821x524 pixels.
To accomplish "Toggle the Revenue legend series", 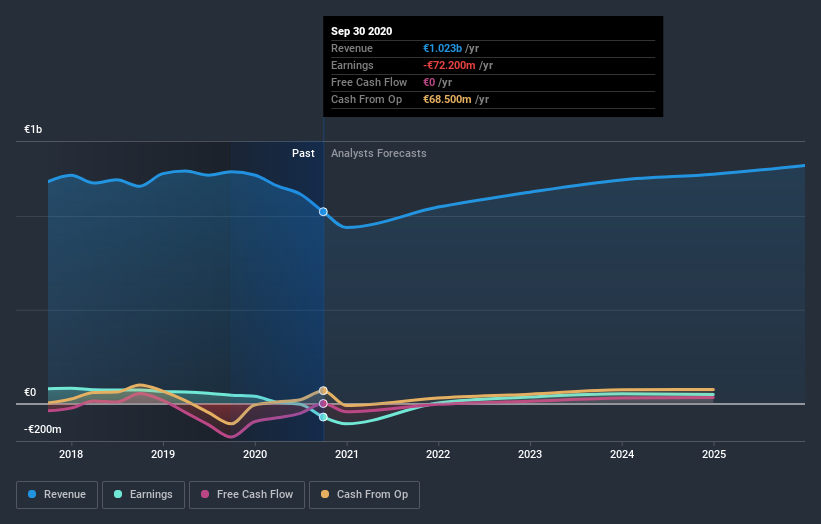I will tap(57, 495).
